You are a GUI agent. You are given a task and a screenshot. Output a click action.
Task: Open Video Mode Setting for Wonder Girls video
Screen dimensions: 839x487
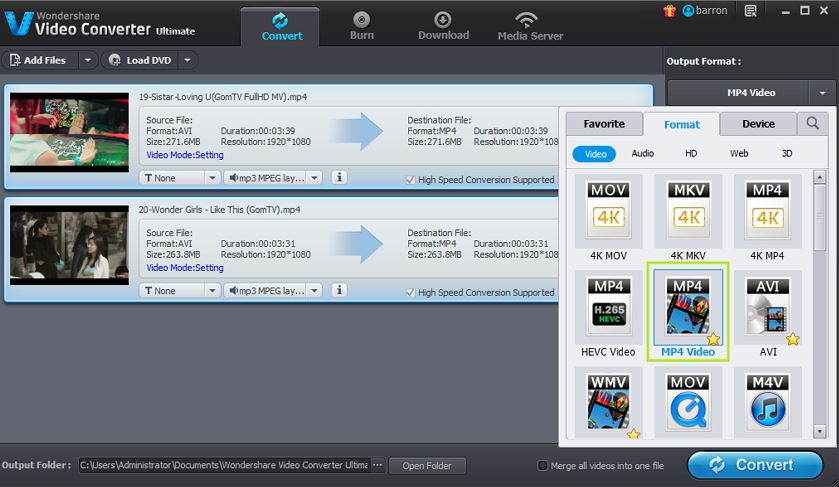(185, 268)
